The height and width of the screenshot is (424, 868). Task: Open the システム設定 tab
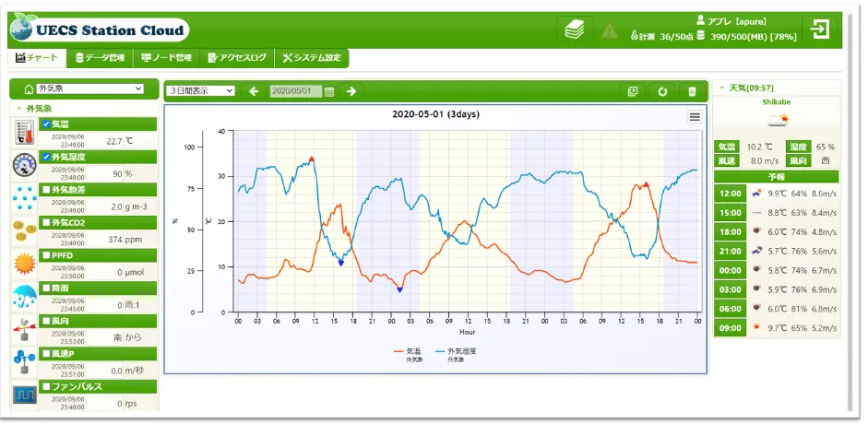pos(312,58)
